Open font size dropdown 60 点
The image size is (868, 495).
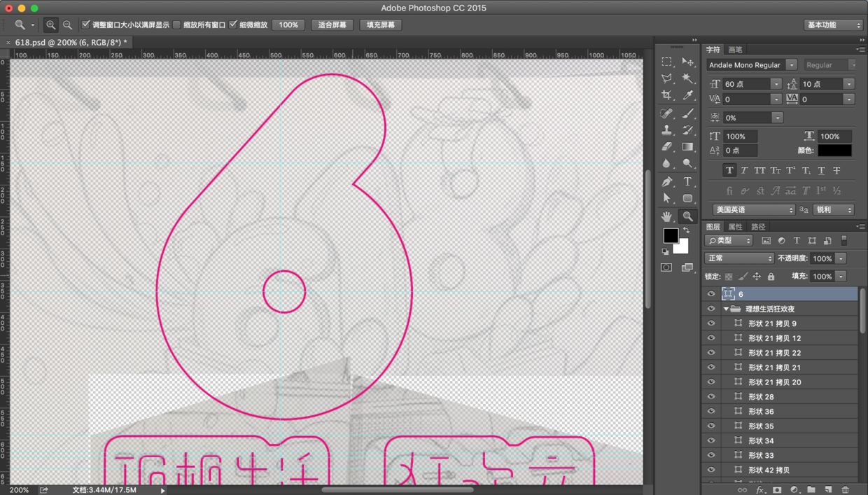point(776,84)
